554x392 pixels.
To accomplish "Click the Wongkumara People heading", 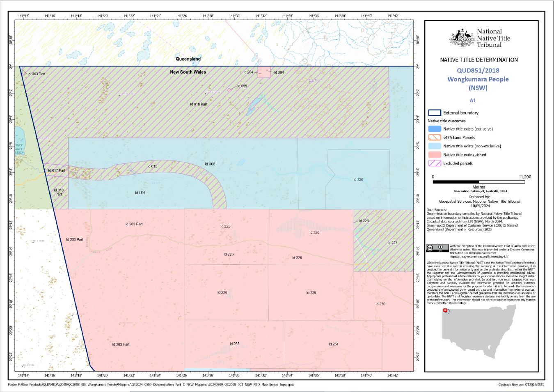I will point(478,79).
